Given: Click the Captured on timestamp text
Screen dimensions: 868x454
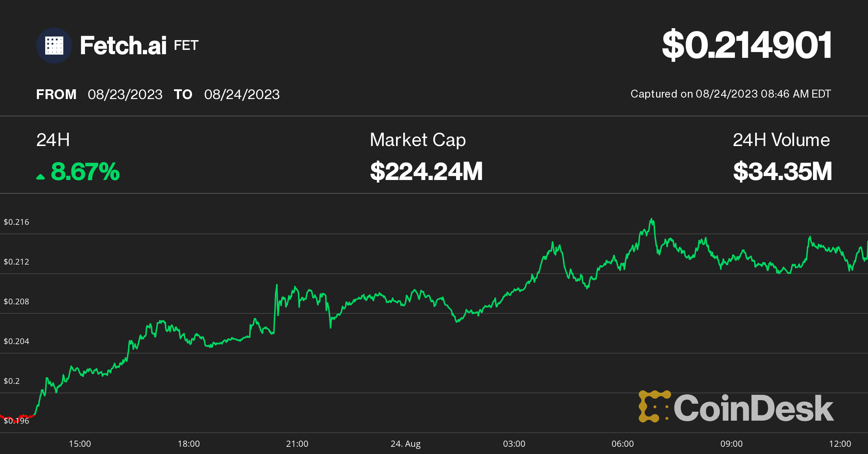Looking at the screenshot, I should (x=731, y=94).
